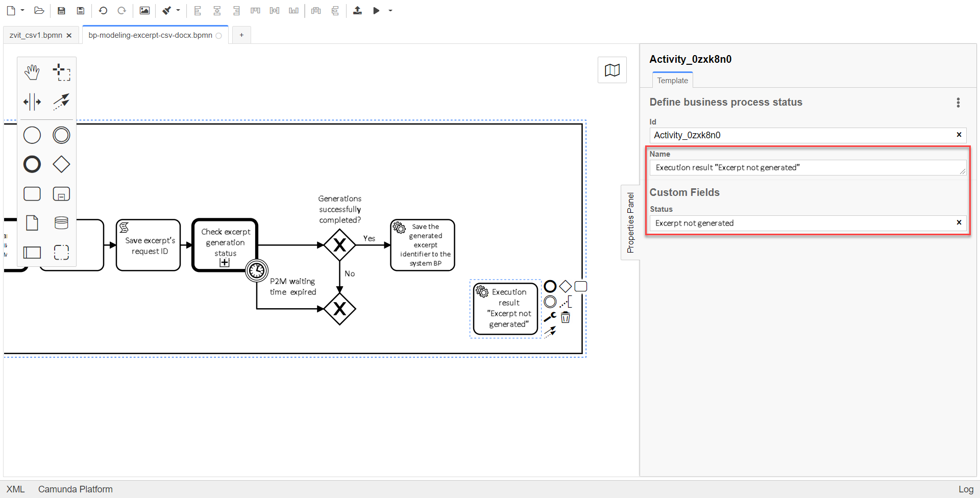Append Task from context pad
Viewport: 980px width, 498px height.
click(x=581, y=286)
